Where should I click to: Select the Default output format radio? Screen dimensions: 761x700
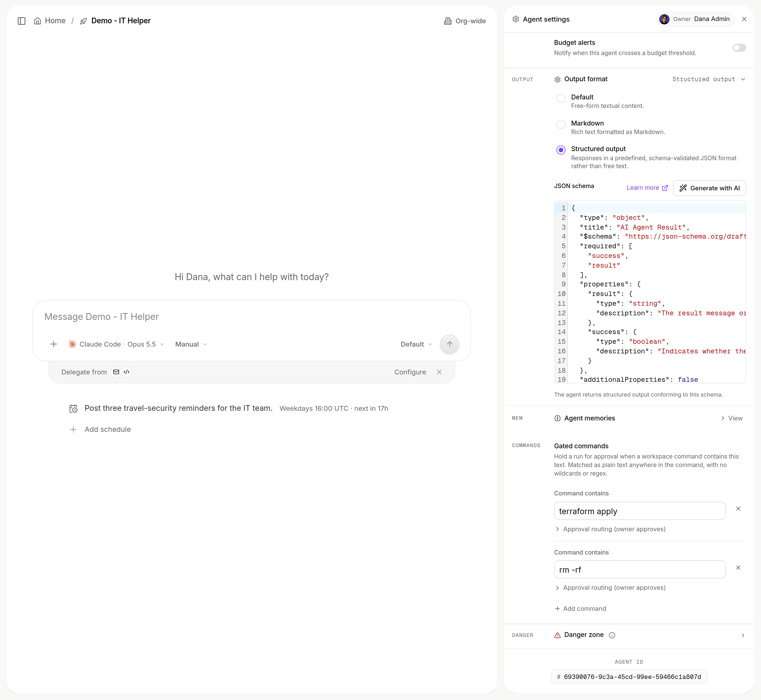[x=561, y=98]
